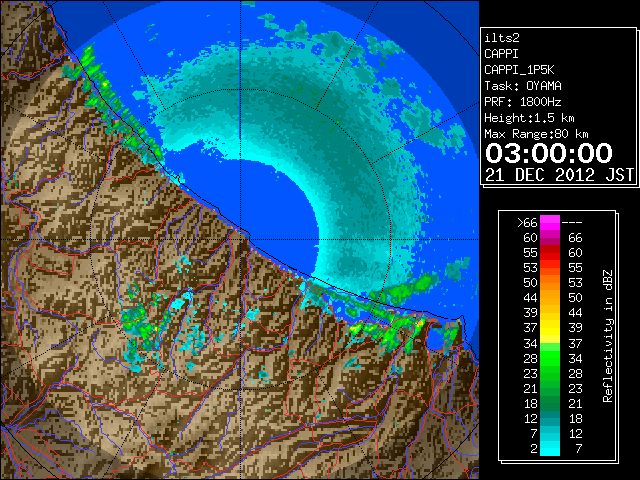
Task: Click the 'ilts2' label in info box
Action: pyautogui.click(x=502, y=38)
